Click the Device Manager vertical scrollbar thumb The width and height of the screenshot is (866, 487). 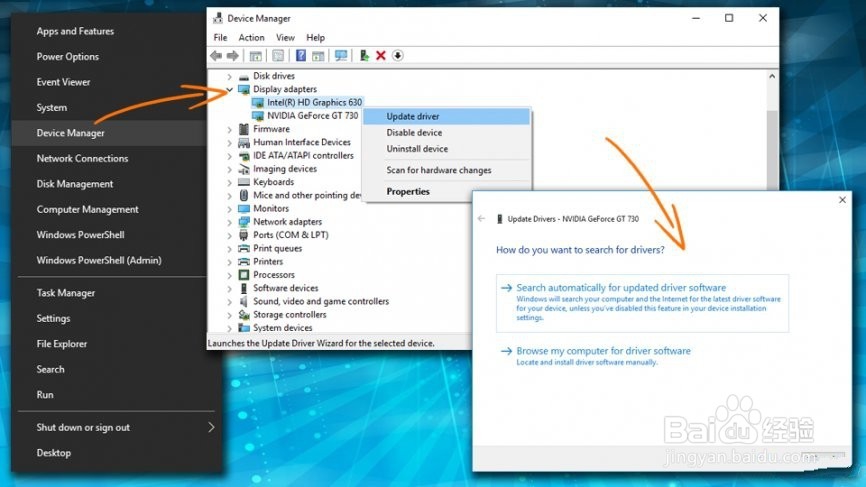772,150
